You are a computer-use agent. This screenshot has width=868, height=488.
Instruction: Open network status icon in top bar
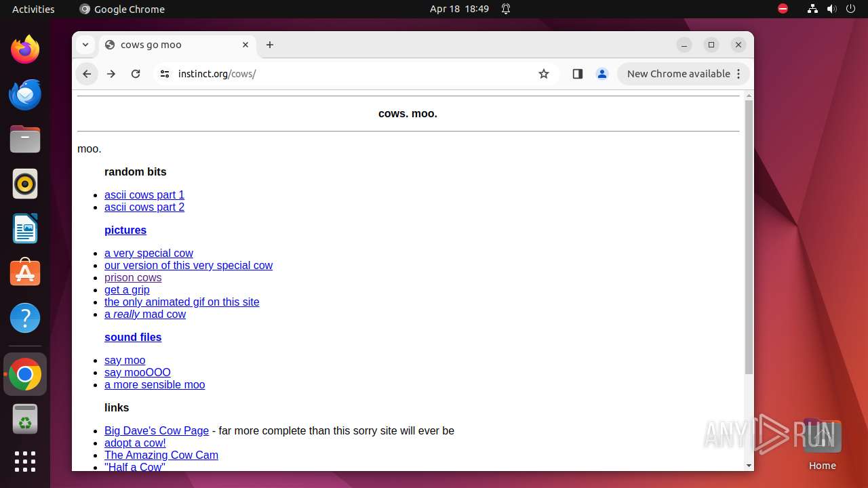click(x=812, y=9)
